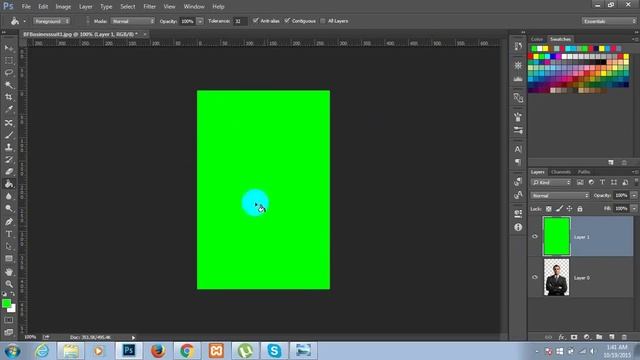Viewport: 640px width, 360px height.
Task: Select the Zoom tool in toolbox
Action: [9, 284]
